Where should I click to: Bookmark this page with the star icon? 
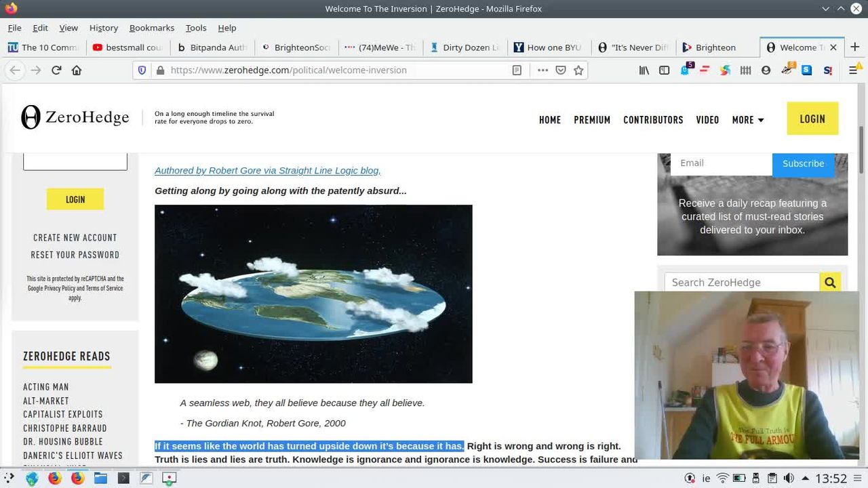(578, 70)
